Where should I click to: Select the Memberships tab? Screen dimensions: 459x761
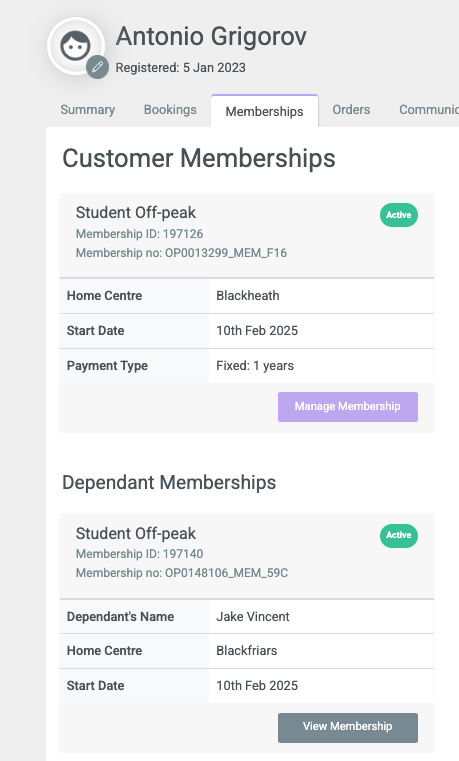coord(264,111)
